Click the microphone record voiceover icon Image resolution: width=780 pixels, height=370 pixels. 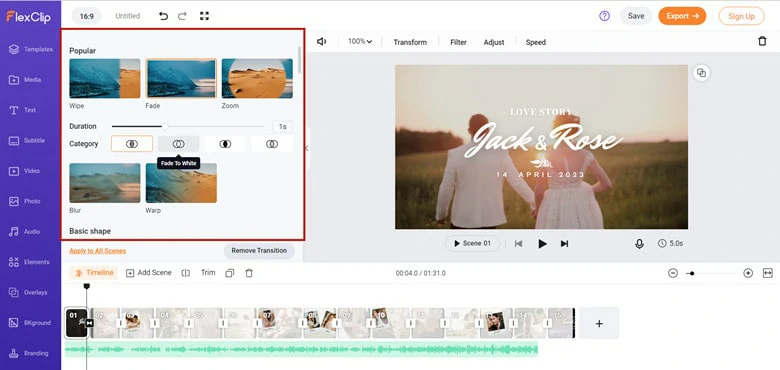(x=639, y=244)
